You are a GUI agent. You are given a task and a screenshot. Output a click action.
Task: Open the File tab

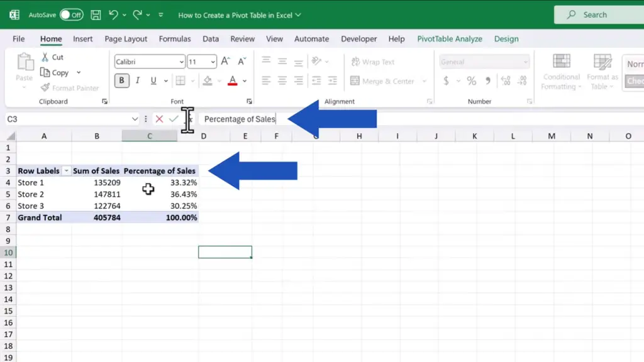coord(18,39)
